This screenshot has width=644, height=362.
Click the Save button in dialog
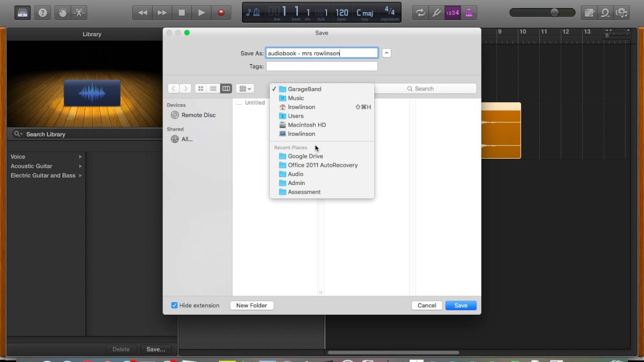tap(461, 305)
